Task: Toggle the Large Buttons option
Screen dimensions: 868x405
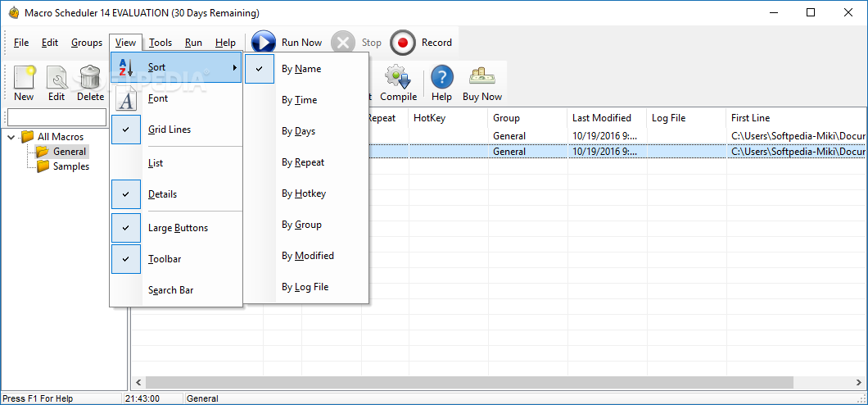Action: (176, 228)
